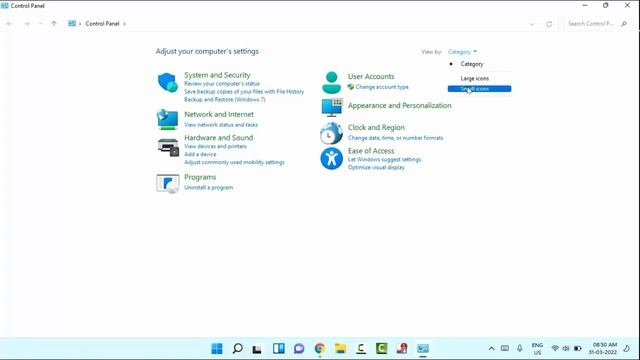Open the View by Category dropdown
640x360 pixels.
462,52
